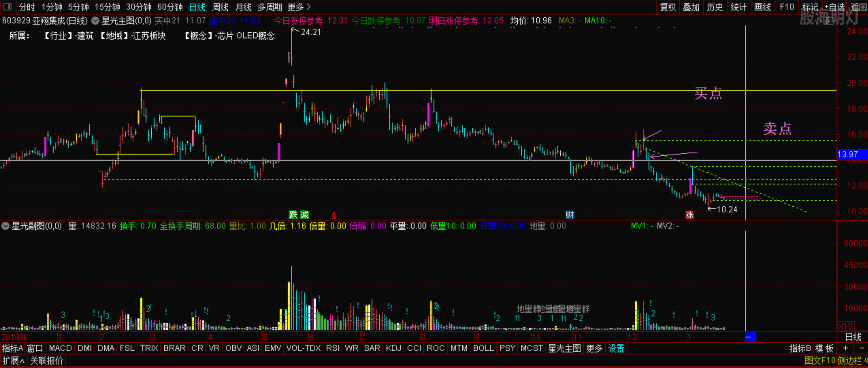Expand 更多 periods menu at top

pyautogui.click(x=299, y=7)
